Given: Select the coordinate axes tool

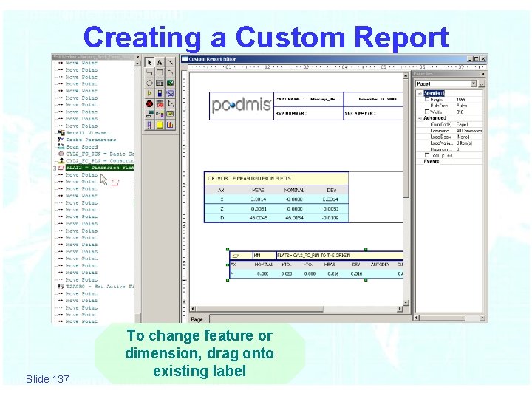Looking at the screenshot, I should 171,104.
